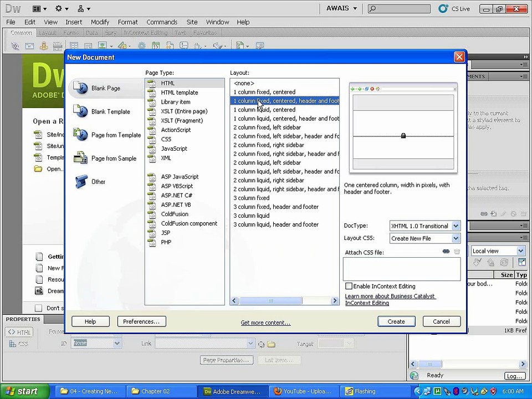Click the search field in the title bar
This screenshot has width=532, height=399.
pyautogui.click(x=399, y=8)
